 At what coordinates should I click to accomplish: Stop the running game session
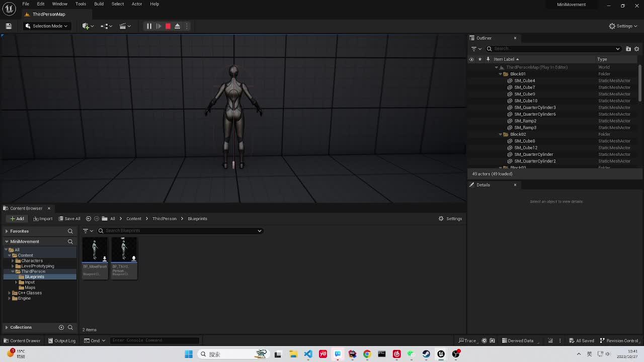168,26
